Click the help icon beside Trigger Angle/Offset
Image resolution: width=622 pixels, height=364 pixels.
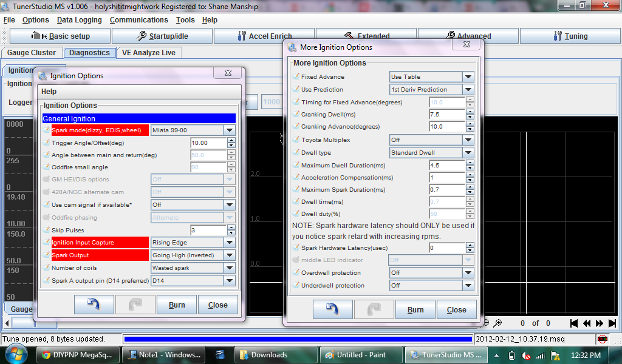(46, 143)
